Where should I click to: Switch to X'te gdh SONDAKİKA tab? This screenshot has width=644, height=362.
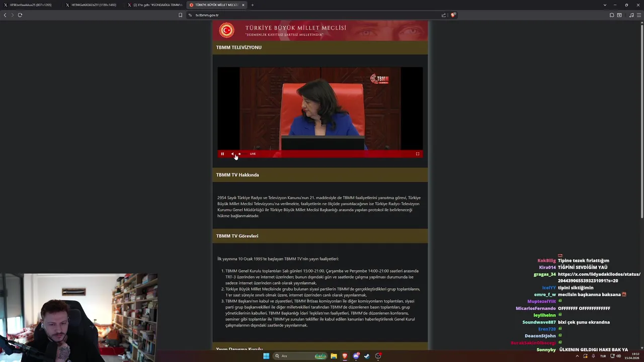pyautogui.click(x=154, y=5)
